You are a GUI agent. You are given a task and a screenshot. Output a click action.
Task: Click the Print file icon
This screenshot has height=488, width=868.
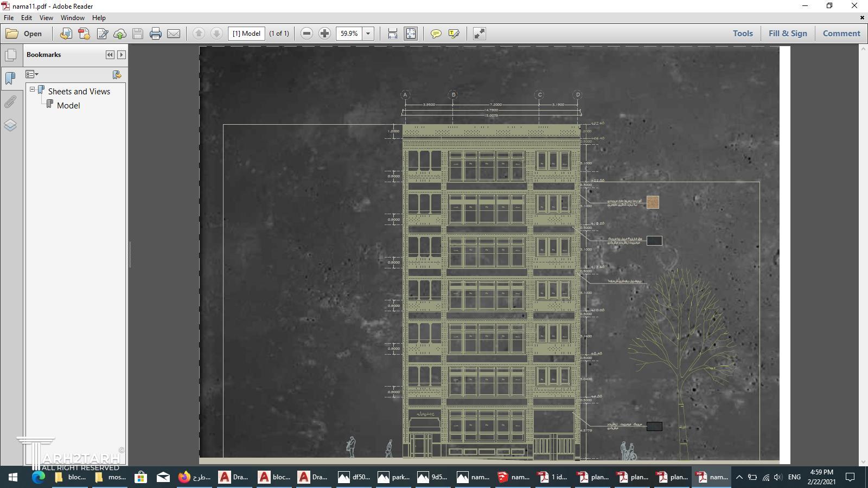click(156, 34)
